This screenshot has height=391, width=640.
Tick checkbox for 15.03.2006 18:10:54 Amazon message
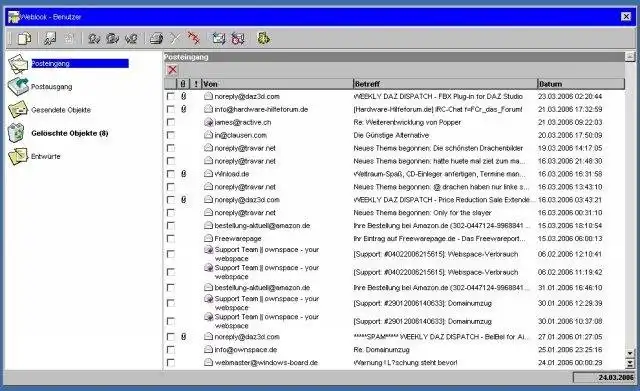[171, 226]
